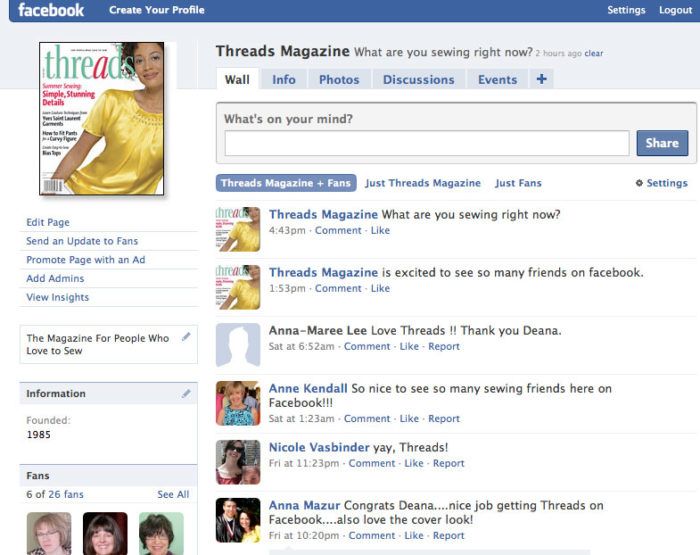This screenshot has height=555, width=700.
Task: Comment on the 1:53pm post
Action: click(338, 288)
